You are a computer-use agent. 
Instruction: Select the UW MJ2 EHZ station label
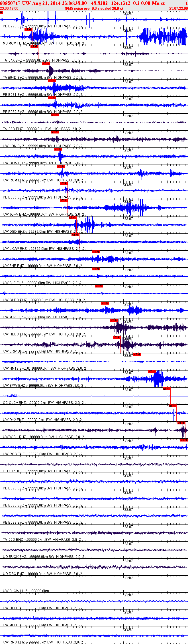[x=42, y=317]
